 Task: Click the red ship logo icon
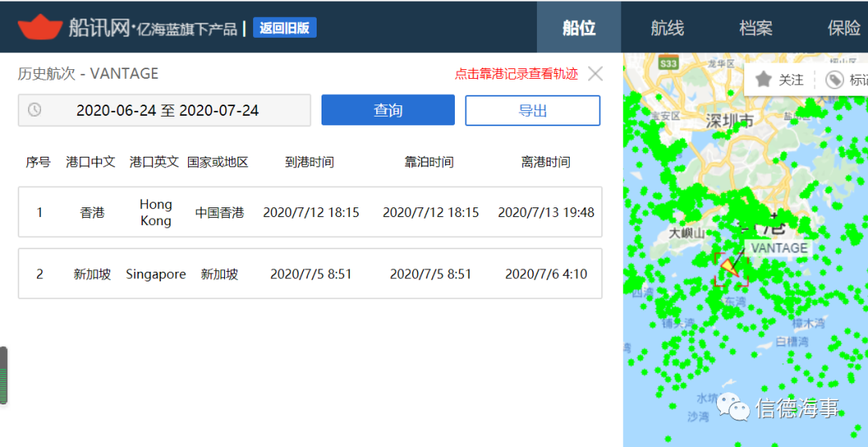click(x=40, y=27)
